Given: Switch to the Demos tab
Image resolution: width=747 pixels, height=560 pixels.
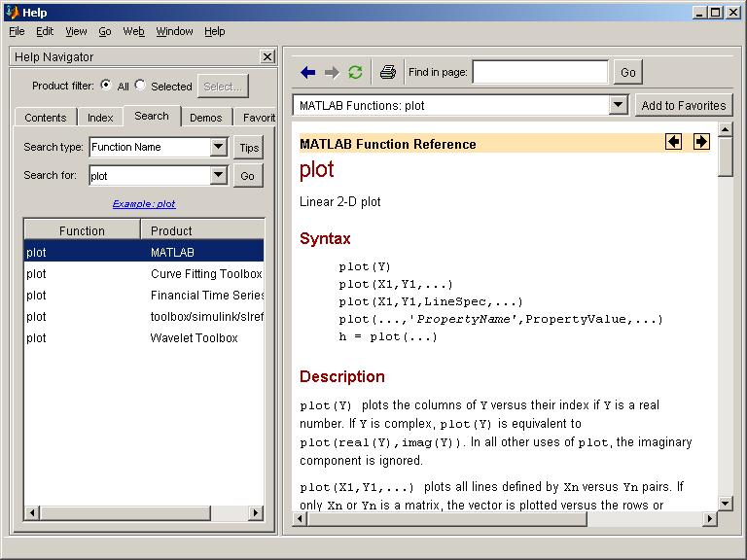Looking at the screenshot, I should coord(206,117).
